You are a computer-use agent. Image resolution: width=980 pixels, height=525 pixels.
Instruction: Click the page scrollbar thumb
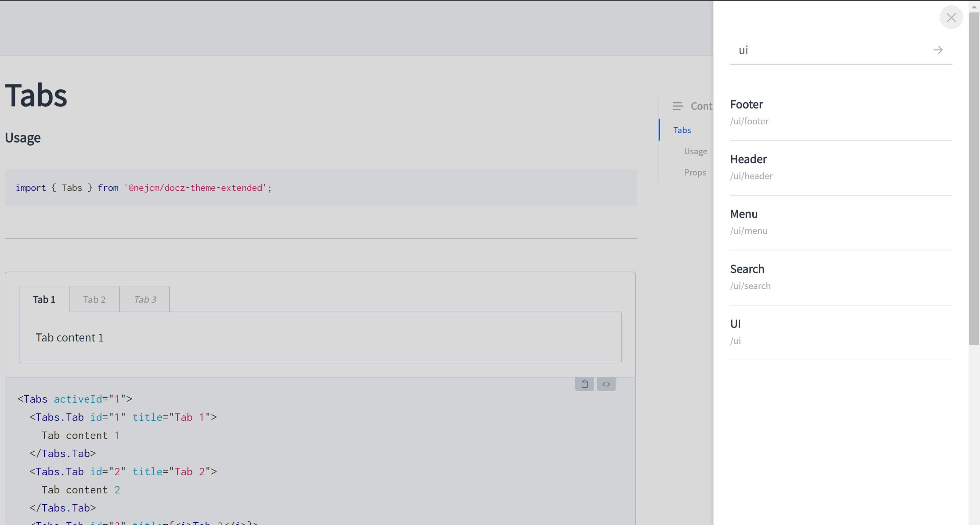click(x=974, y=179)
